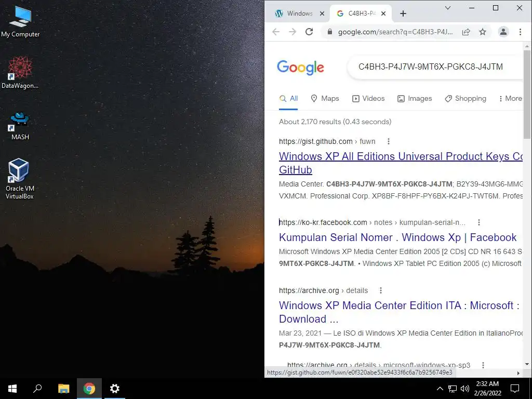Select the C4BH3-P4 Google tab
The image size is (532, 399).
pyautogui.click(x=356, y=14)
